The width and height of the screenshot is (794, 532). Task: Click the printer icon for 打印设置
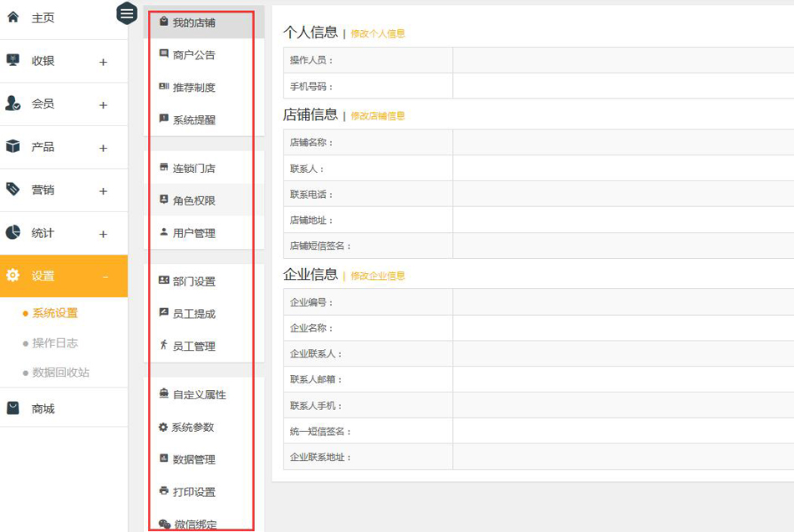(164, 491)
